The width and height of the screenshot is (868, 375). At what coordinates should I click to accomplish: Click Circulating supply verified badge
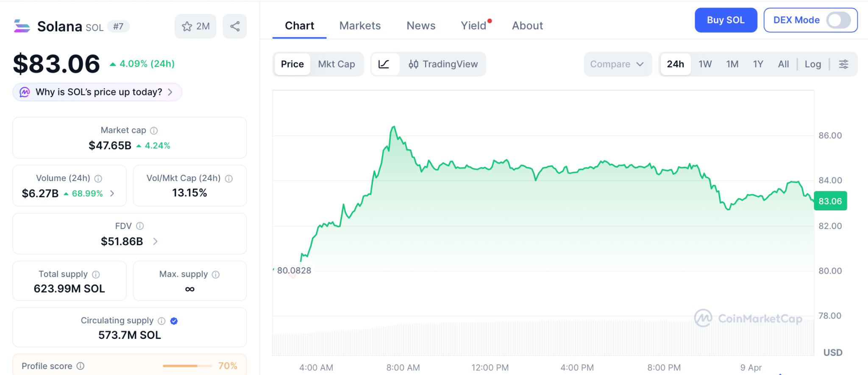(174, 321)
